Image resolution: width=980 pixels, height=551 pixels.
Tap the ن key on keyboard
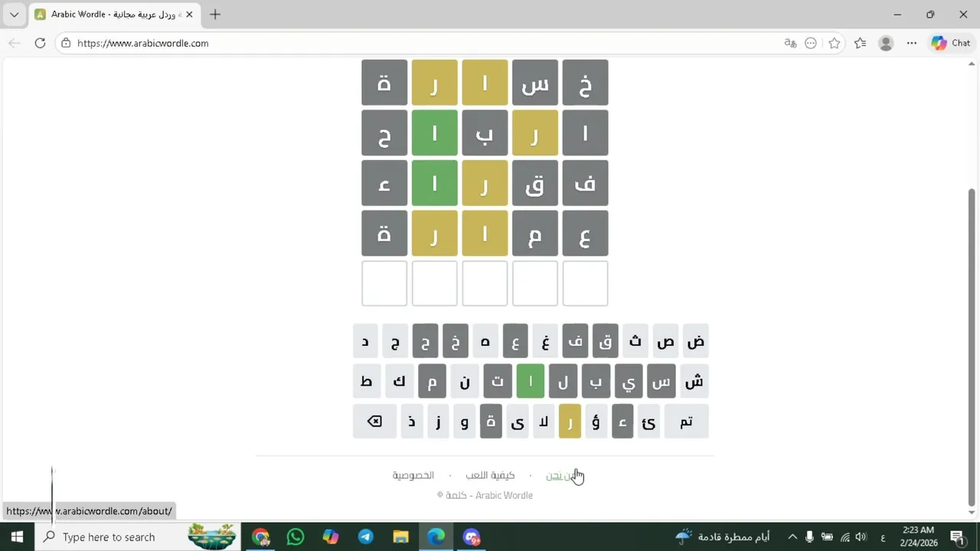point(465,381)
